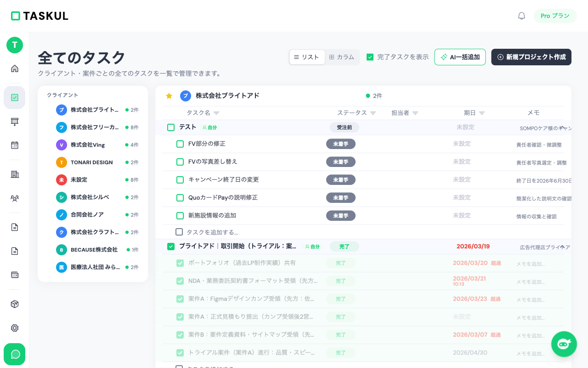Open the green T user avatar
This screenshot has height=368, width=588.
click(x=15, y=45)
